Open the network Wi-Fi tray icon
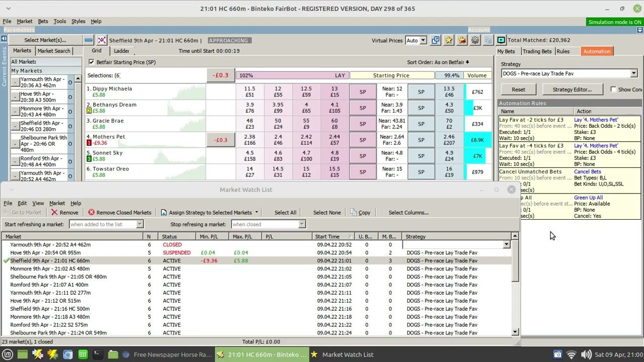The width and height of the screenshot is (644, 362). 572,354
